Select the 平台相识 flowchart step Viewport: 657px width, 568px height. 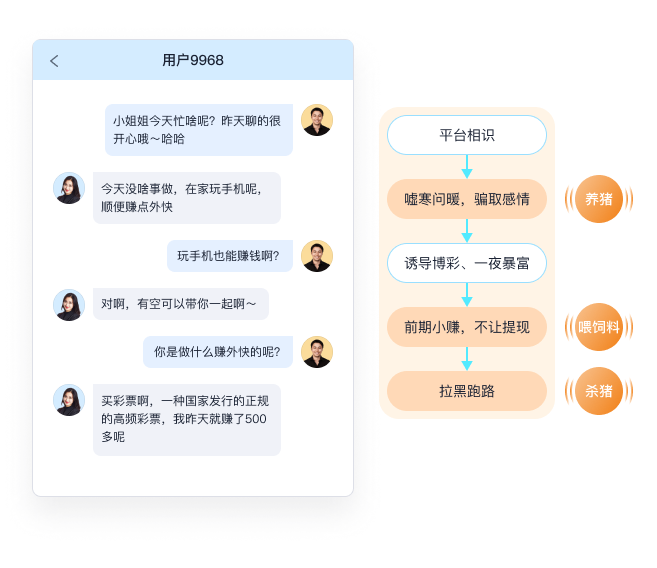tap(467, 135)
